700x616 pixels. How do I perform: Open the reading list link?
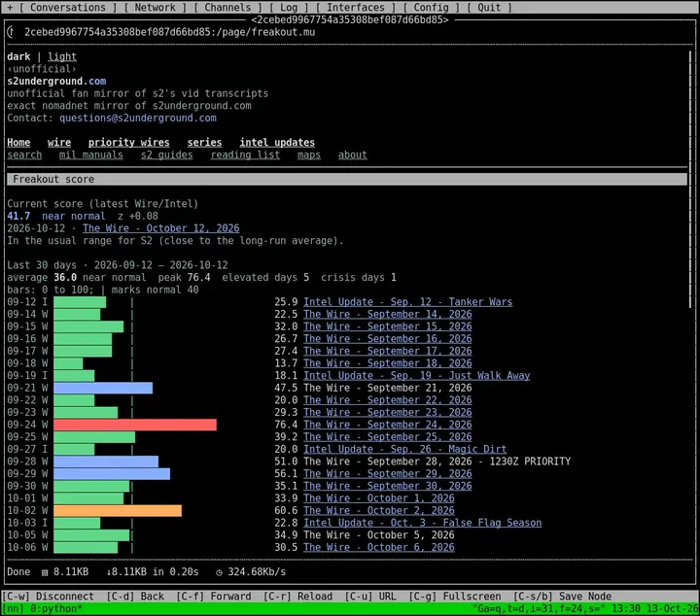tap(245, 154)
